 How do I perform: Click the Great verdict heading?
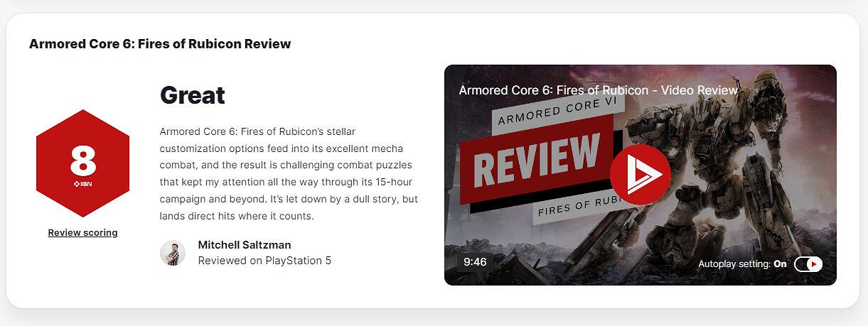pos(192,95)
